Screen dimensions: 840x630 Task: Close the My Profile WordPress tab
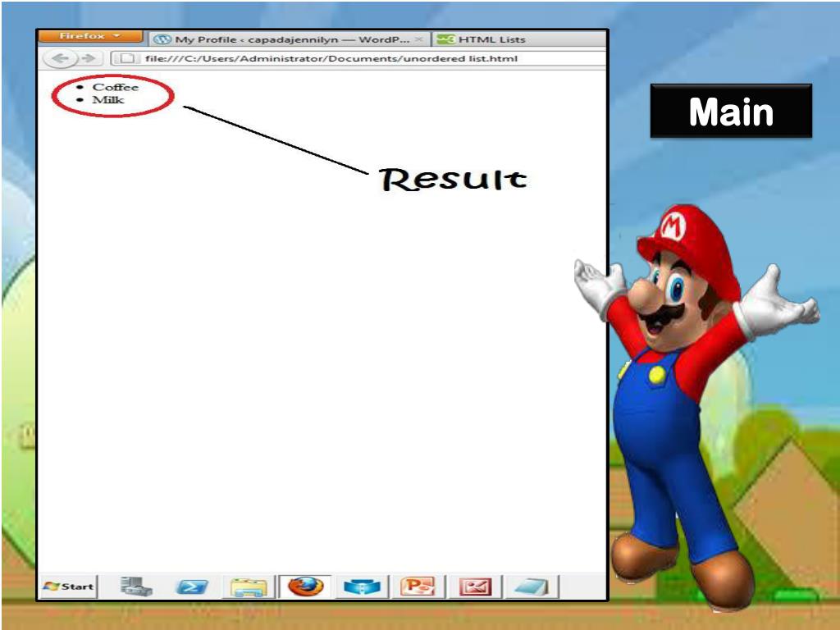(419, 39)
